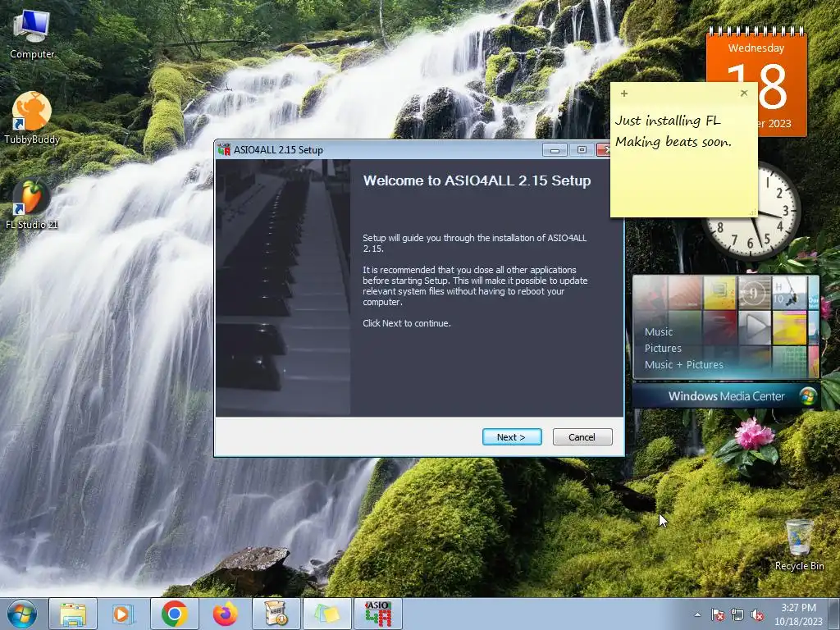This screenshot has width=840, height=630.
Task: Click the network tray icon
Action: tap(737, 614)
